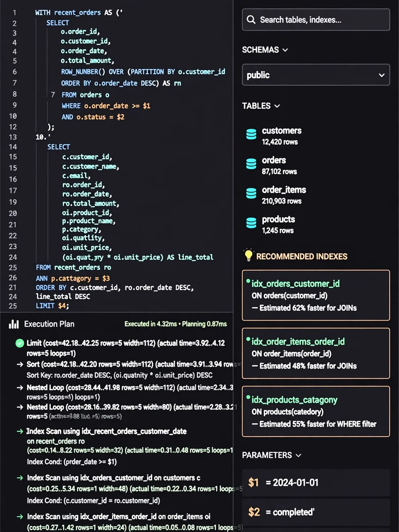Click editor line 'LIMIT $4;'
399x532 pixels.
tap(52, 306)
